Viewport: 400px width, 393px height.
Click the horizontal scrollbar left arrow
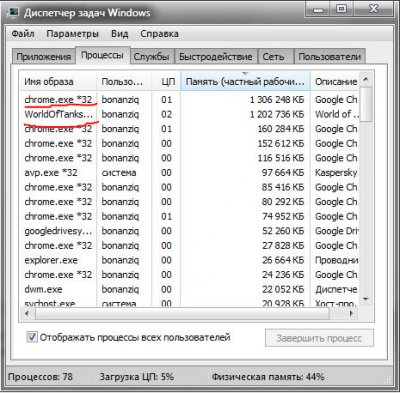[x=27, y=313]
